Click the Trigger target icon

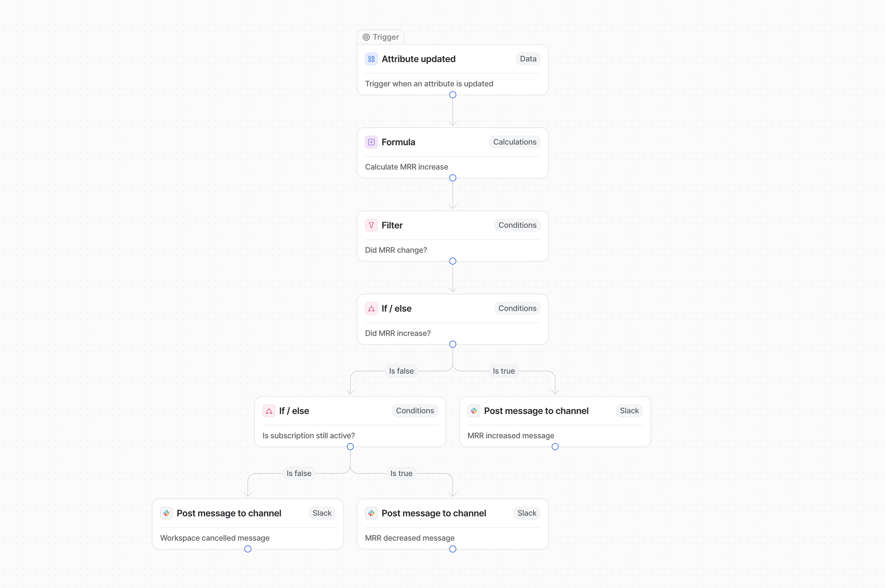[x=366, y=37]
